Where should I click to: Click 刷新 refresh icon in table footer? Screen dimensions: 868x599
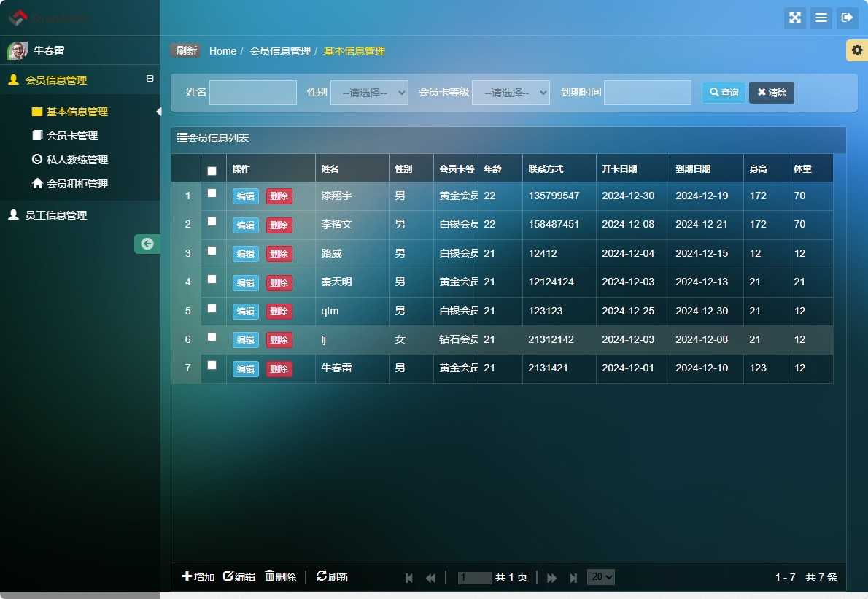tap(322, 576)
